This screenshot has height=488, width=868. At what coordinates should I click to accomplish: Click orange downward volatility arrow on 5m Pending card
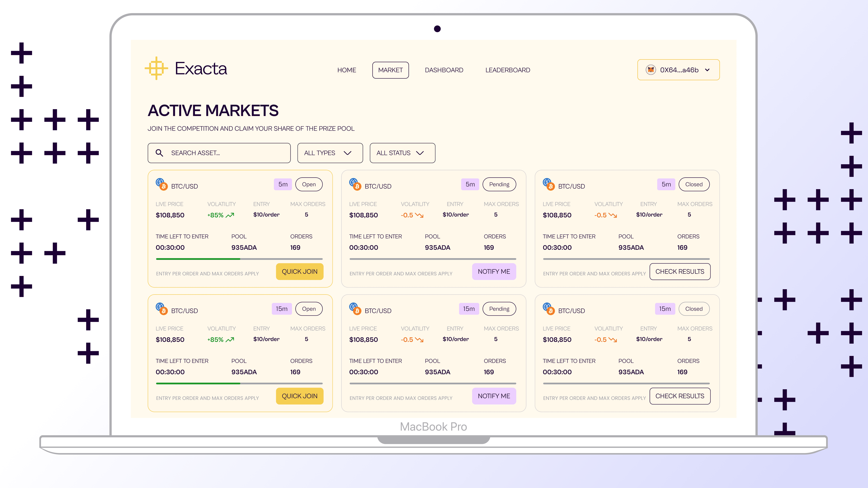click(419, 215)
